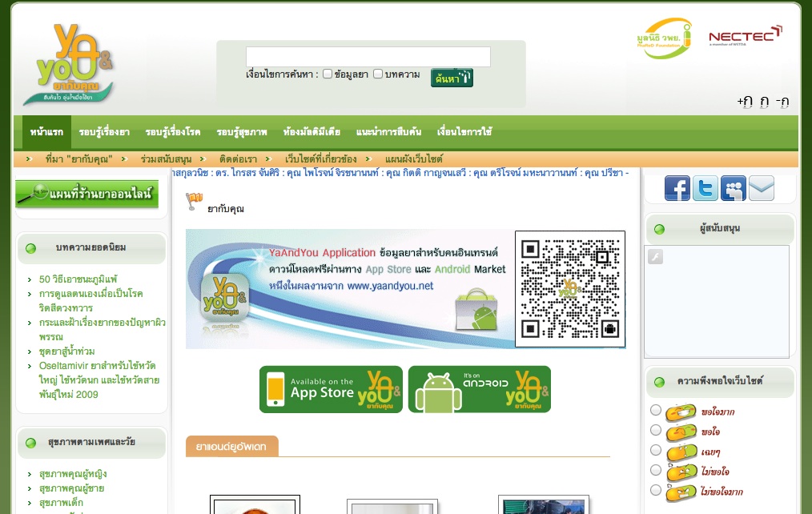Share the page on Facebook
The height and width of the screenshot is (514, 812).
[x=677, y=188]
